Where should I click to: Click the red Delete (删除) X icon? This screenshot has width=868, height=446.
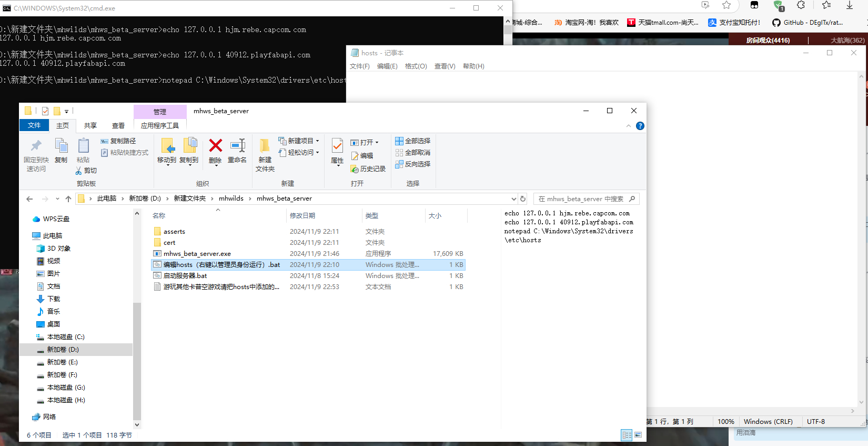pyautogui.click(x=216, y=145)
